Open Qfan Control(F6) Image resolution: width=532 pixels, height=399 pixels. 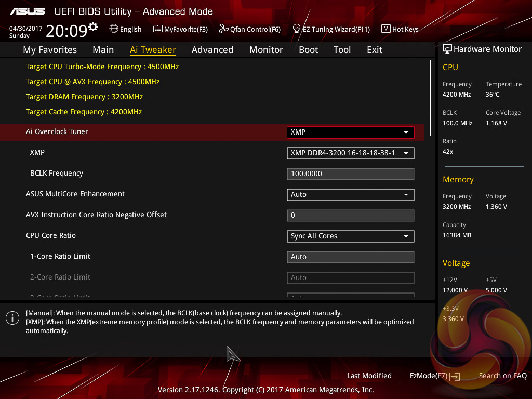pyautogui.click(x=250, y=29)
